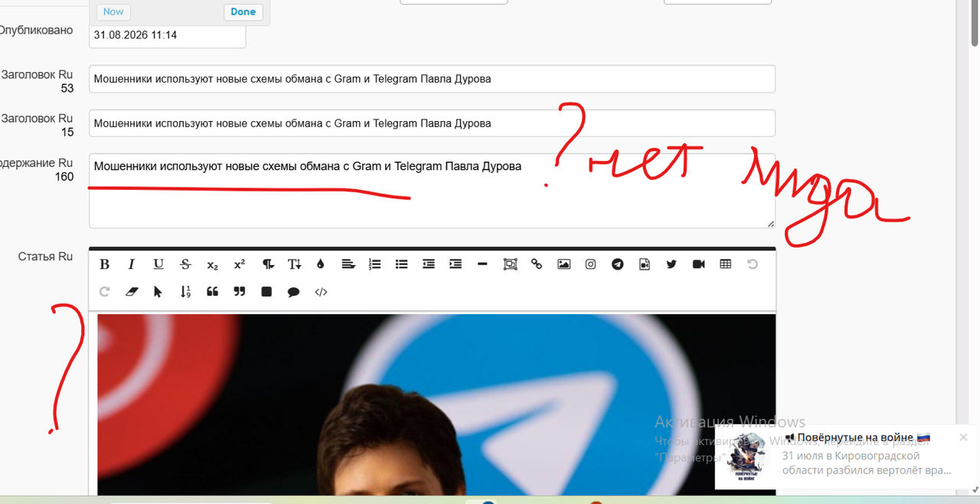
Task: Click the Заголовок Ru 15 title field
Action: point(432,123)
